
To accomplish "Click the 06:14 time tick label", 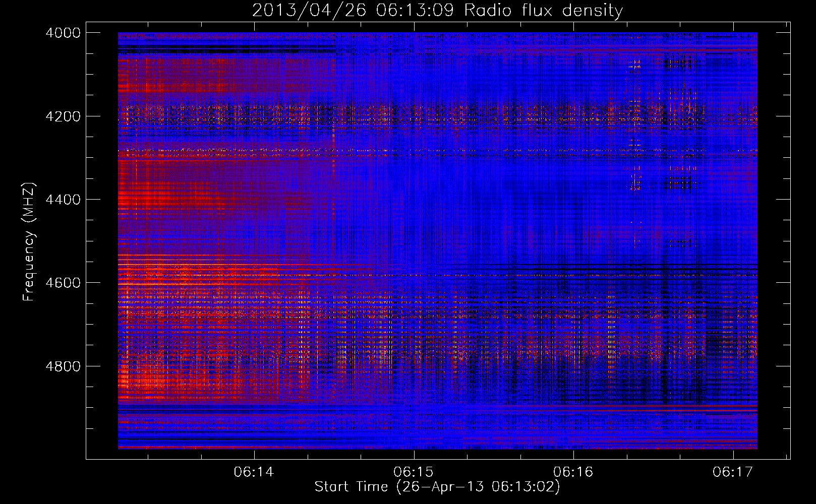I will coord(254,472).
